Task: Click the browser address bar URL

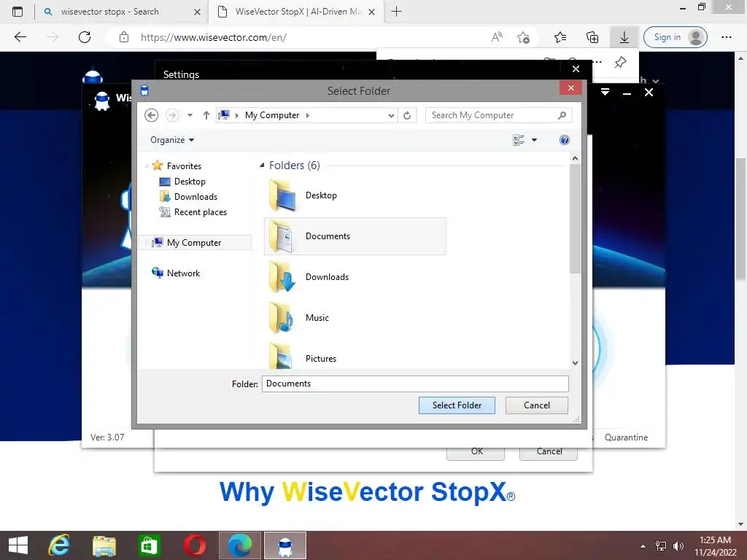Action: click(x=214, y=37)
